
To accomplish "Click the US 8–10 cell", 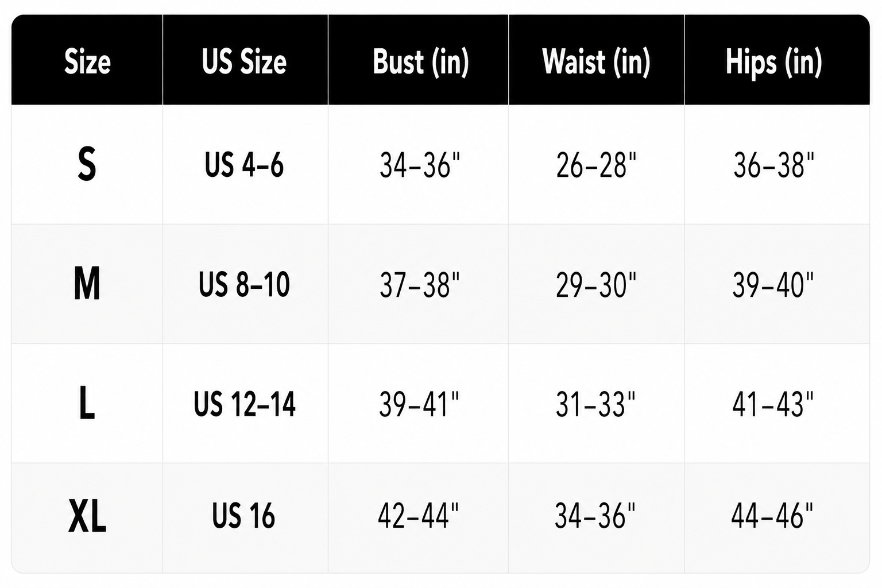I will (x=245, y=284).
